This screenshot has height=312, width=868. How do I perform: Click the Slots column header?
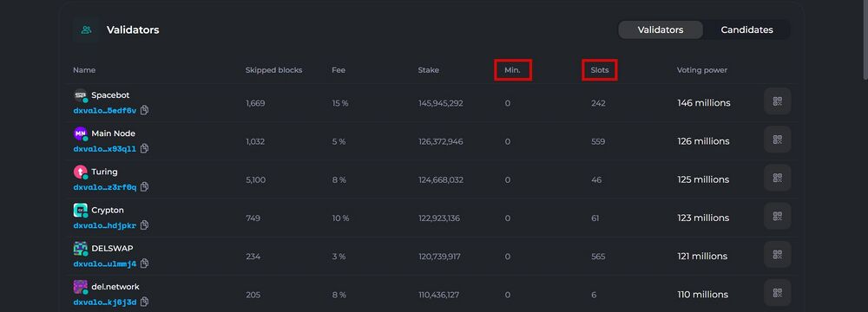(600, 70)
